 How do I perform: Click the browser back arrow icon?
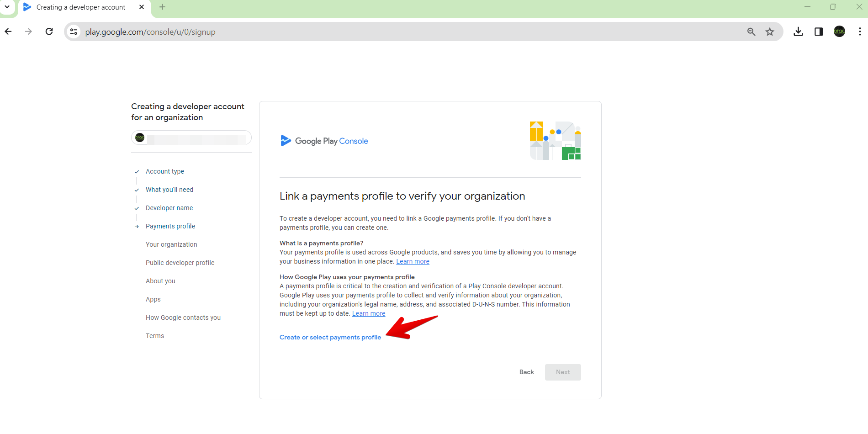[8, 32]
